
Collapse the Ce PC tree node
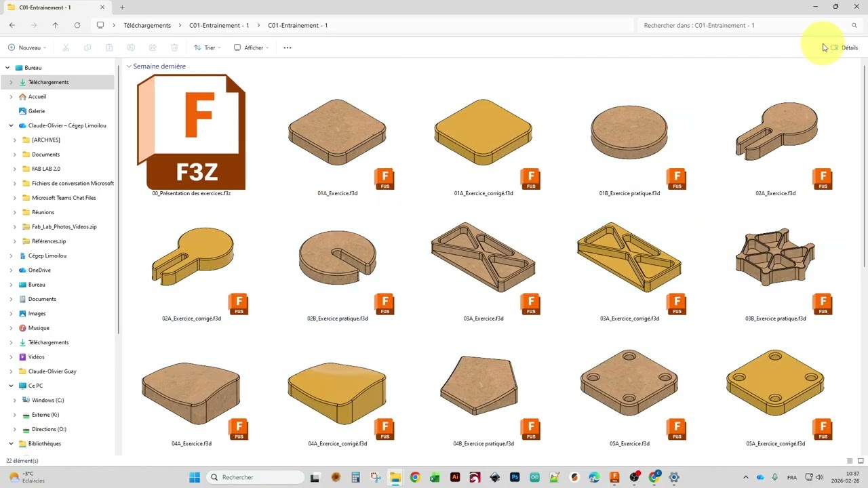pyautogui.click(x=11, y=386)
